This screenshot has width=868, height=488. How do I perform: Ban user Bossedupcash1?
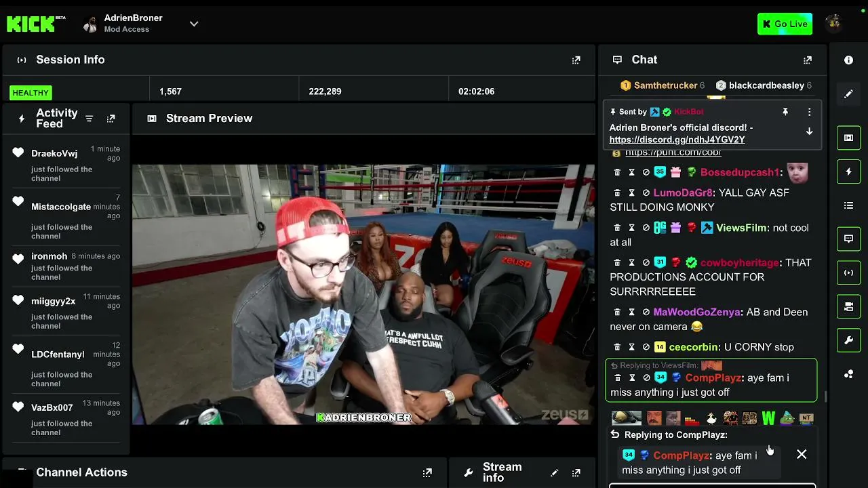coord(646,173)
